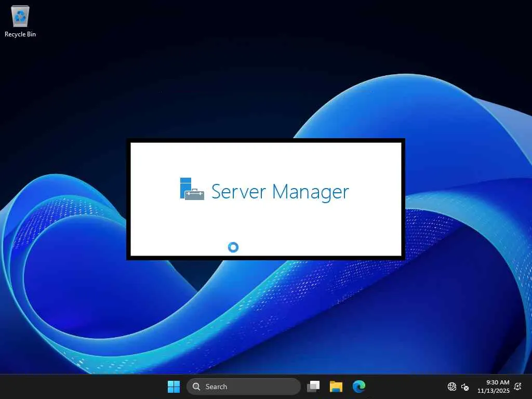
Task: Open the Windows Start menu
Action: [174, 387]
